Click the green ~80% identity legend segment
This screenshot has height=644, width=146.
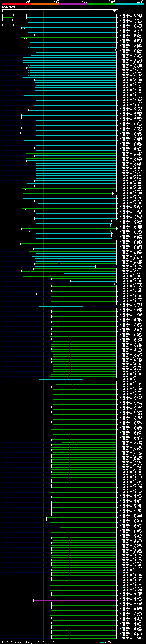[101, 4]
